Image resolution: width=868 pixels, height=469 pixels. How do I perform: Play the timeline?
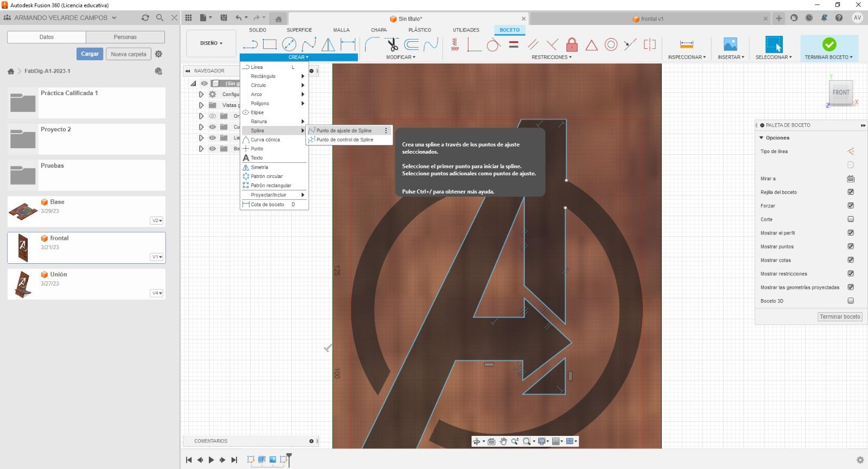click(211, 460)
